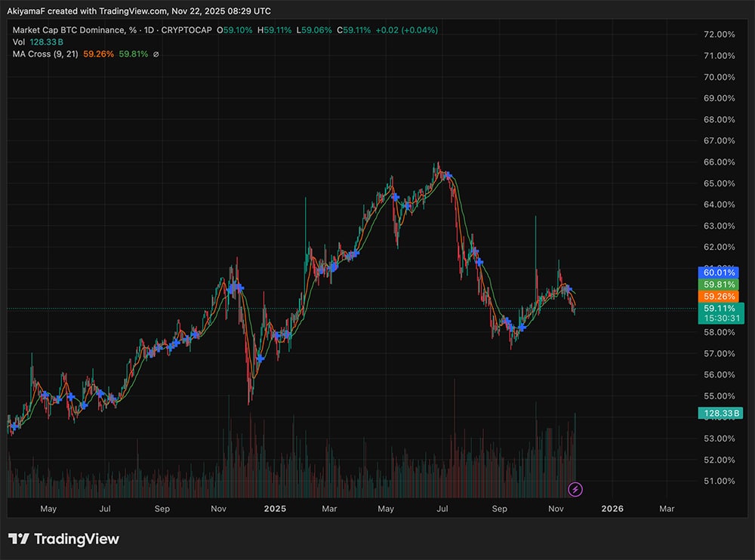Click the AkiyamaF created with TradingView.com header
Screen dimensions: 755x560
coord(139,11)
